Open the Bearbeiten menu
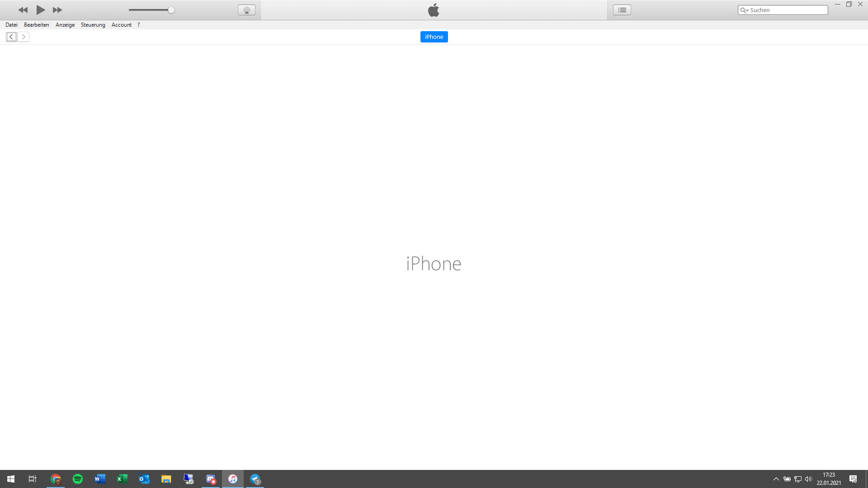This screenshot has width=868, height=488. (36, 25)
